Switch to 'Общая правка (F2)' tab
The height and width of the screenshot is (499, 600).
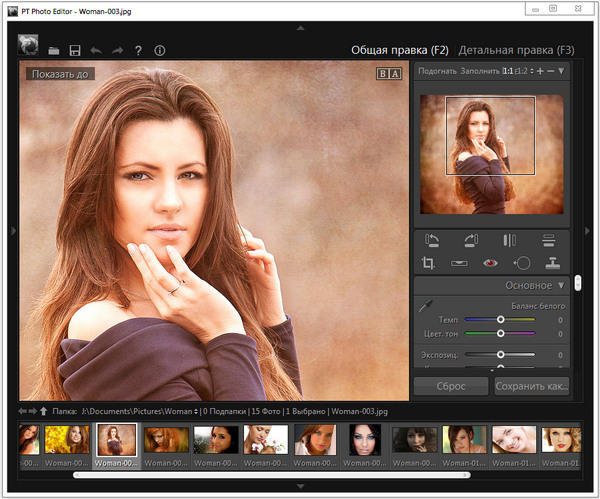point(401,50)
